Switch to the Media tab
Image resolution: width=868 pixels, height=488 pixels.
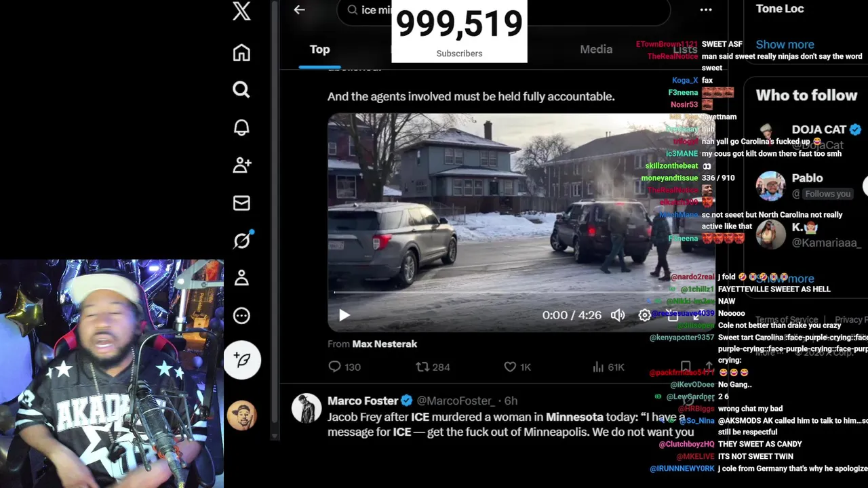[596, 49]
